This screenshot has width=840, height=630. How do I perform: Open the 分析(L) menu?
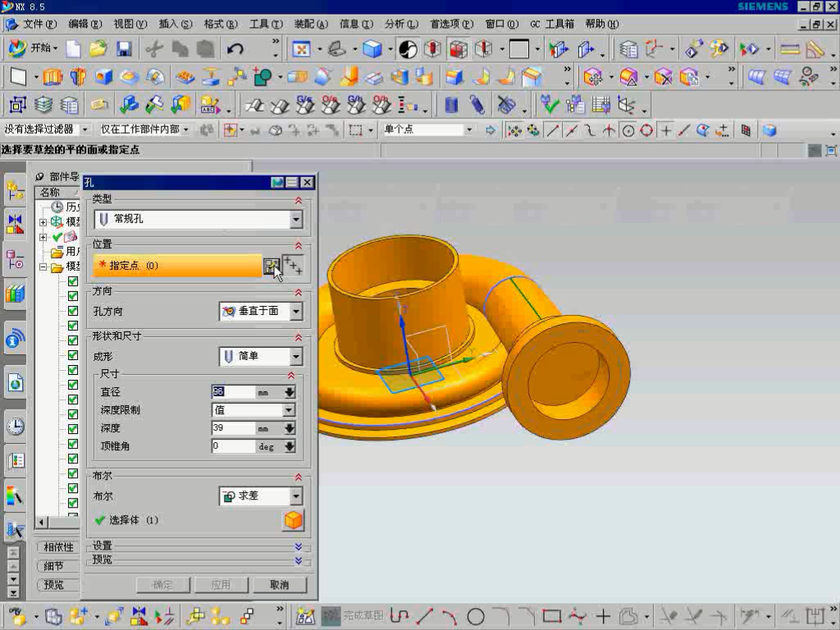tap(401, 24)
